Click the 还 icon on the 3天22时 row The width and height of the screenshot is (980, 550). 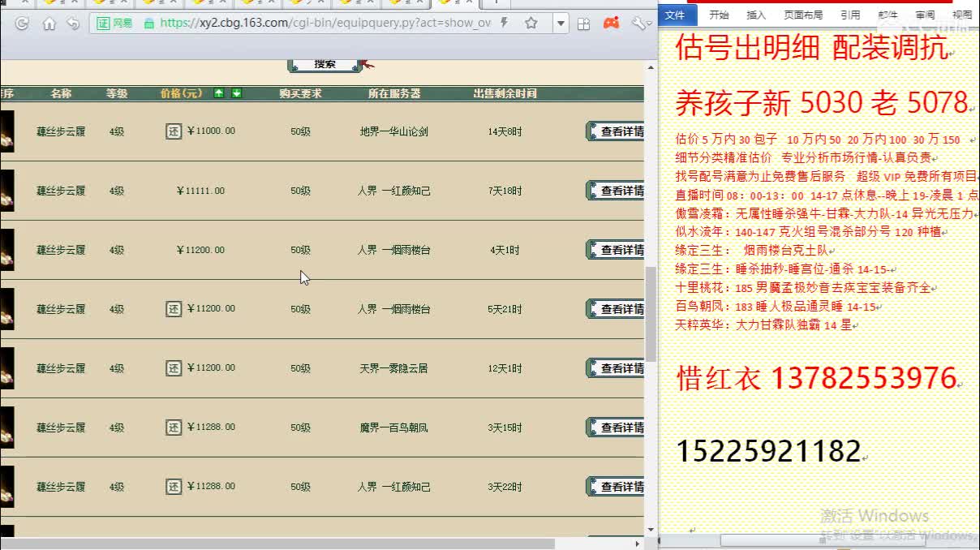click(x=174, y=486)
